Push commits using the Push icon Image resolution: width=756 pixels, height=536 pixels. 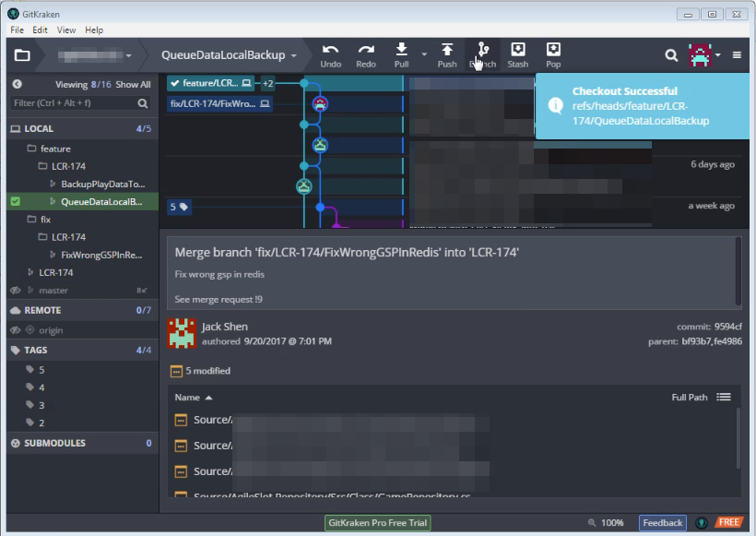click(447, 55)
